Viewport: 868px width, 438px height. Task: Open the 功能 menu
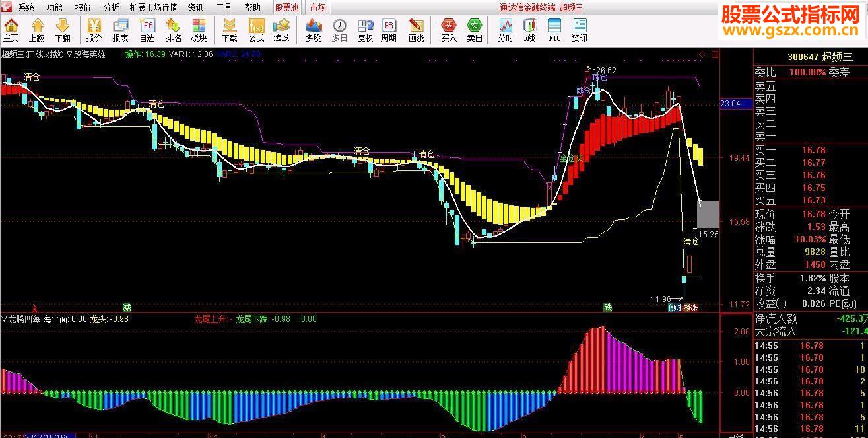click(55, 8)
